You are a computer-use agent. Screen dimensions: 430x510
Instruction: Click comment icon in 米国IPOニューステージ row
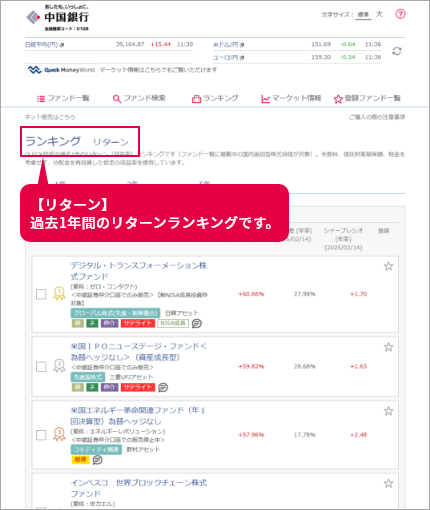[163, 387]
